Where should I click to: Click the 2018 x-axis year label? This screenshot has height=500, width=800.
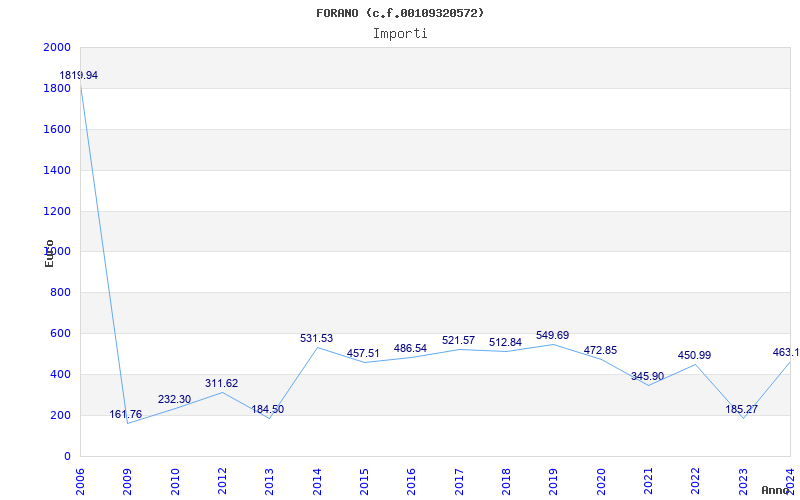pos(506,482)
